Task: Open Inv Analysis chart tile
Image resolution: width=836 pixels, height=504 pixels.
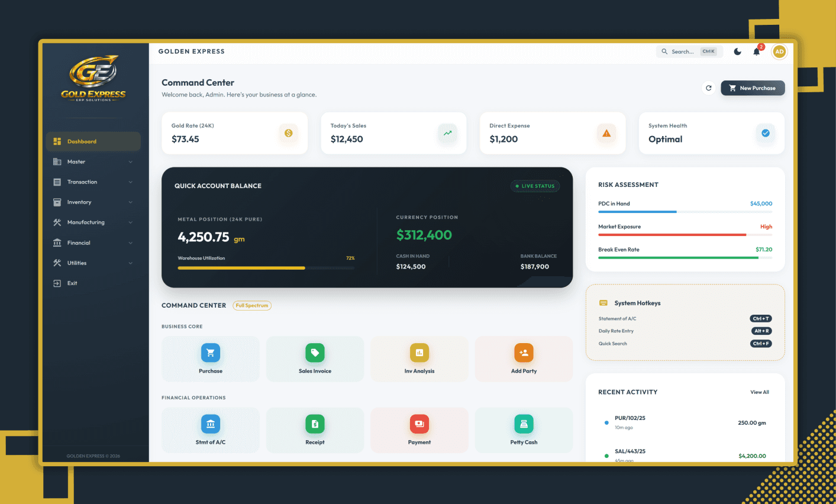Action: tap(419, 358)
